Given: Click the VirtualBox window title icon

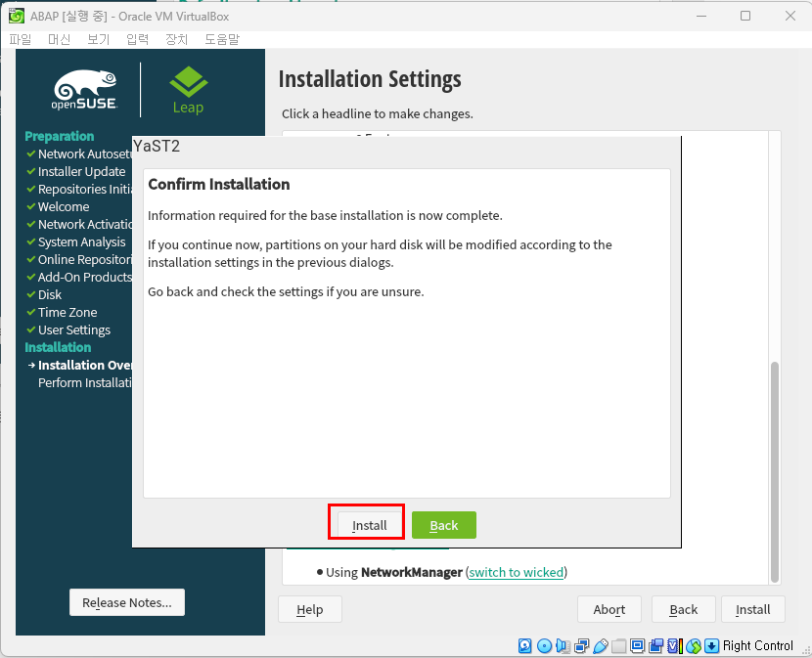Looking at the screenshot, I should pyautogui.click(x=16, y=16).
